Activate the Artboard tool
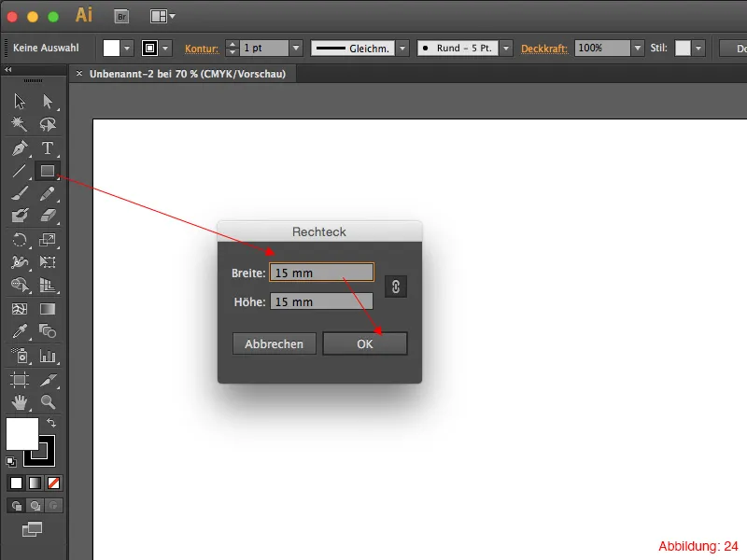This screenshot has width=747, height=560. click(x=20, y=380)
